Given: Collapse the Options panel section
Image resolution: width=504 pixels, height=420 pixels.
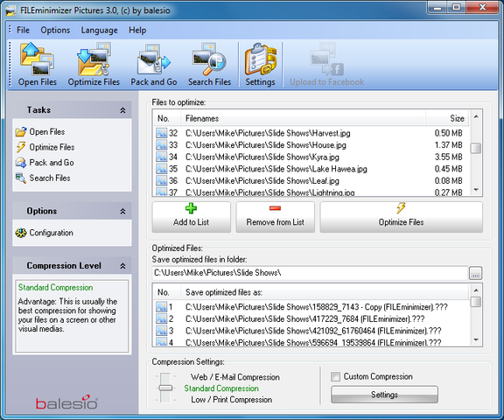Looking at the screenshot, I should pos(122,212).
